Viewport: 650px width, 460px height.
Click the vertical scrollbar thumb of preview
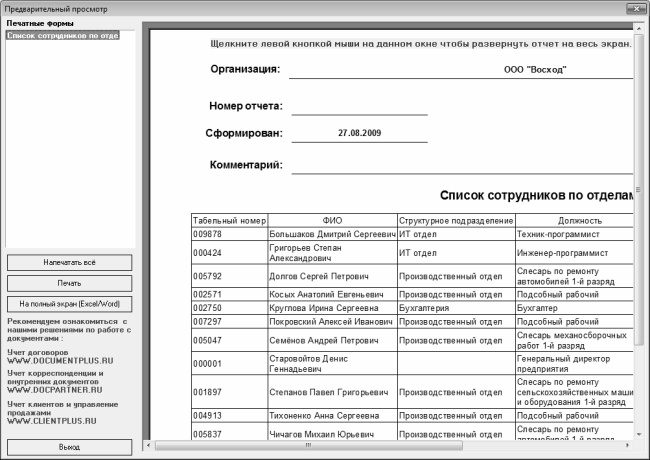point(640,190)
